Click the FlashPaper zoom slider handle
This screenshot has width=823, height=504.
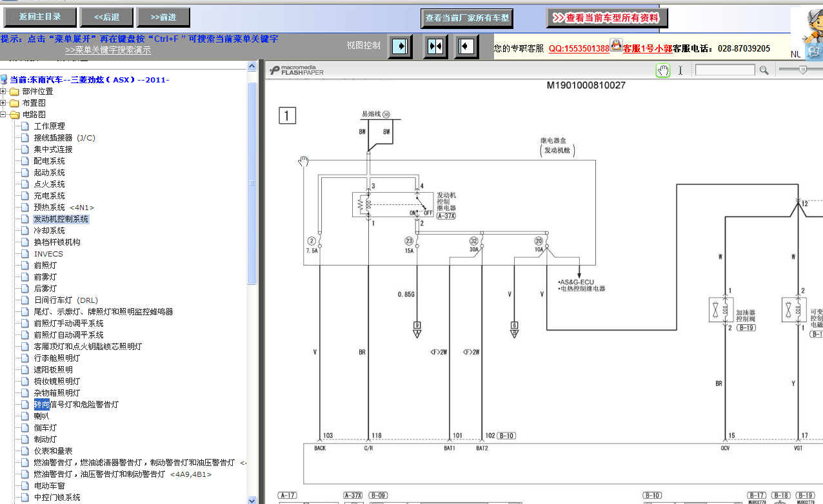pos(802,70)
